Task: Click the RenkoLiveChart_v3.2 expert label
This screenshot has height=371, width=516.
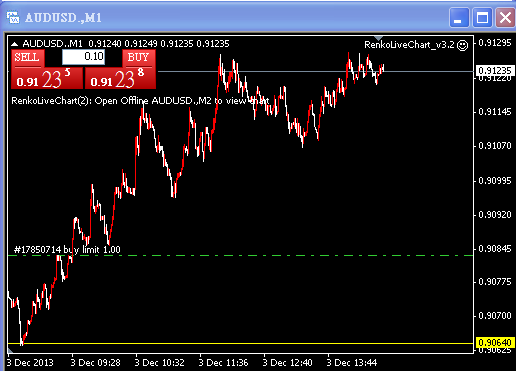Action: click(409, 45)
